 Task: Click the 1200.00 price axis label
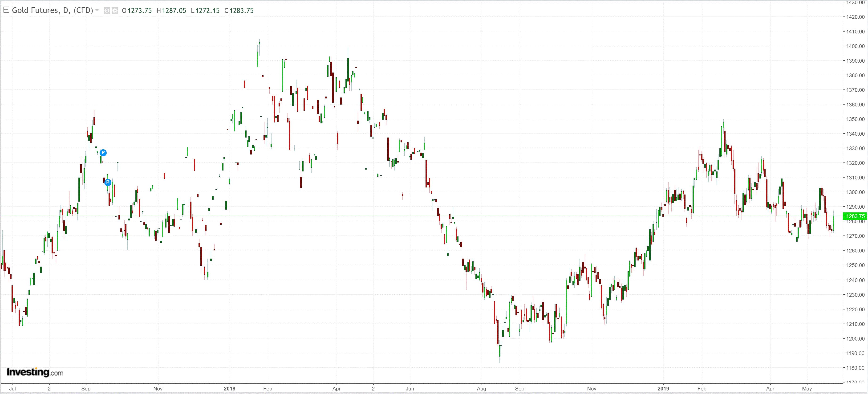click(x=855, y=339)
